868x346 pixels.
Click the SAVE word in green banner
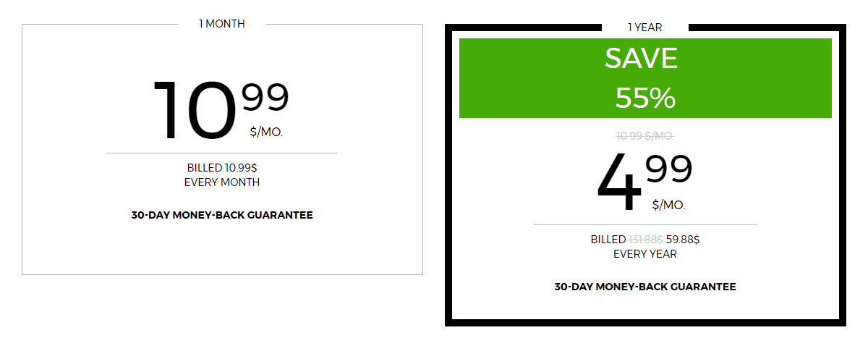coord(642,59)
